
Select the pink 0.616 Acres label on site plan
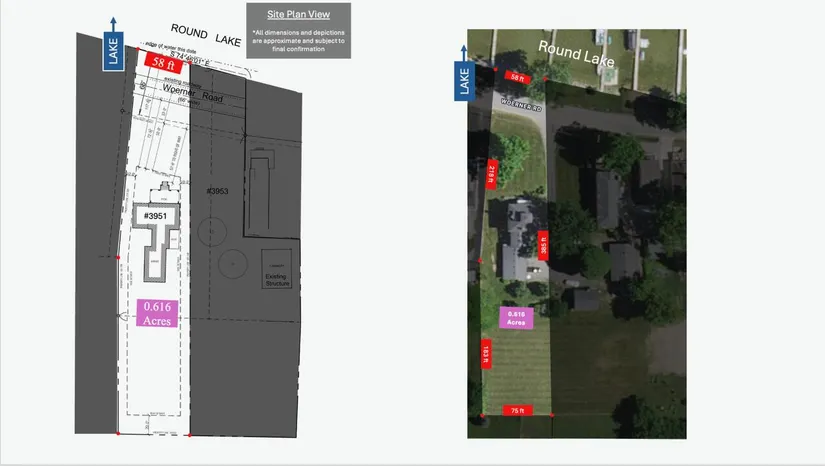160,314
